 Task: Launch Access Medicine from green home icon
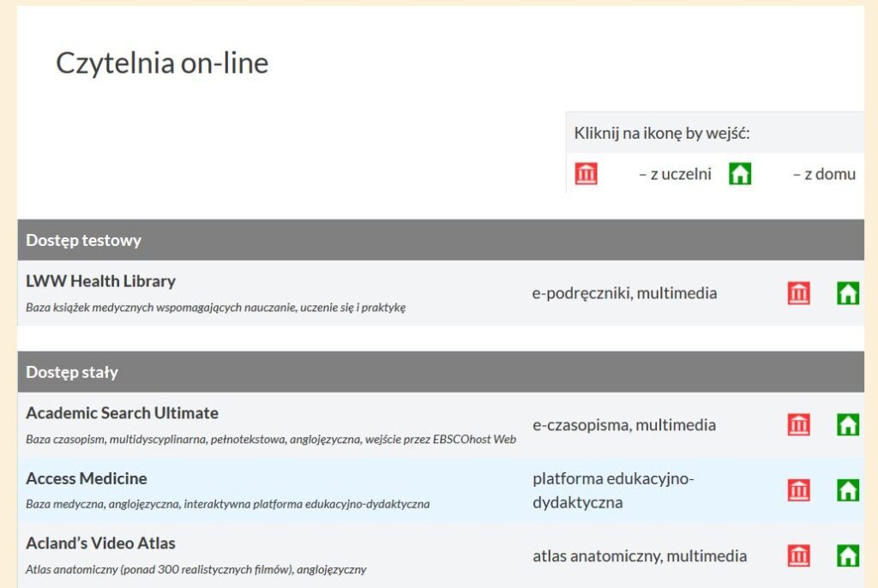[x=848, y=490]
